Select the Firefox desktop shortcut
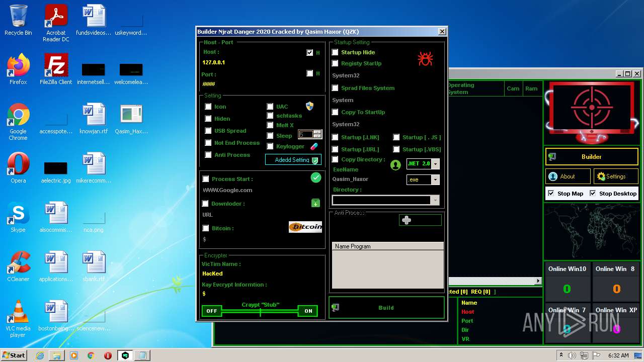 point(18,69)
